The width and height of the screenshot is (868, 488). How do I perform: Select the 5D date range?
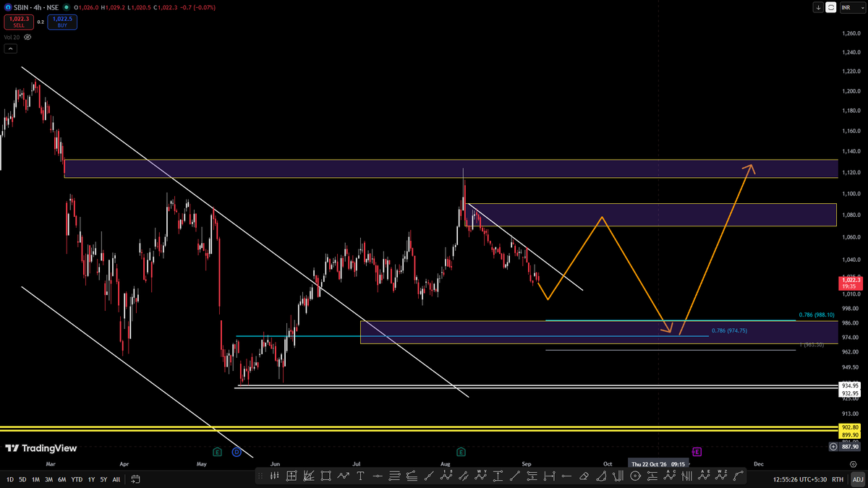coord(22,479)
